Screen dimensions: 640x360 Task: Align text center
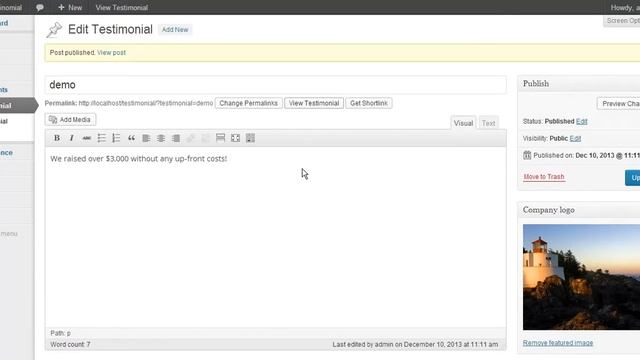[x=161, y=138]
